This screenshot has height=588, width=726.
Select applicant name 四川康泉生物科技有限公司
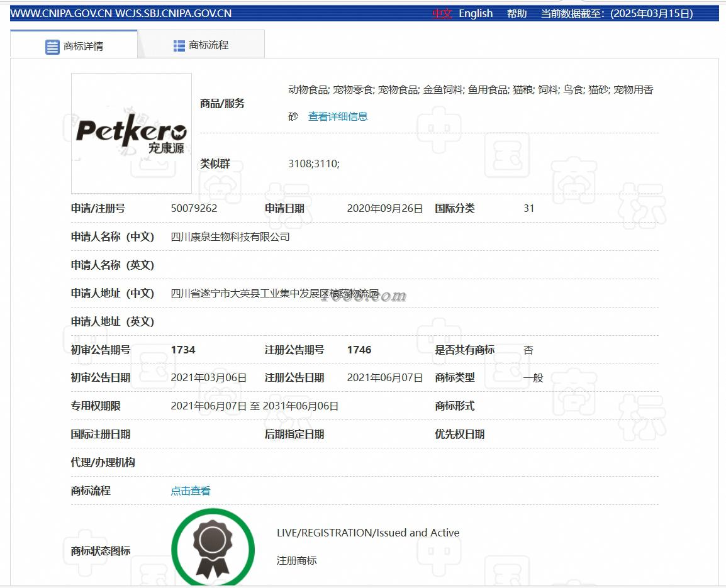pyautogui.click(x=230, y=237)
